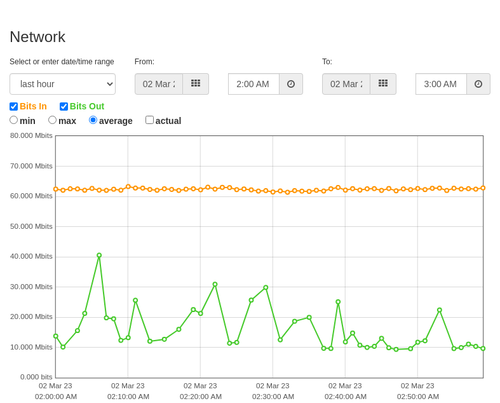
Task: Toggle the Bits In checkbox
Action: coord(14,106)
